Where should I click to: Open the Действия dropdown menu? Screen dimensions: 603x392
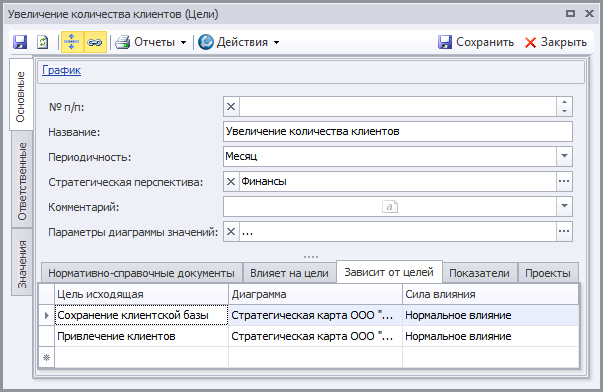tap(238, 42)
